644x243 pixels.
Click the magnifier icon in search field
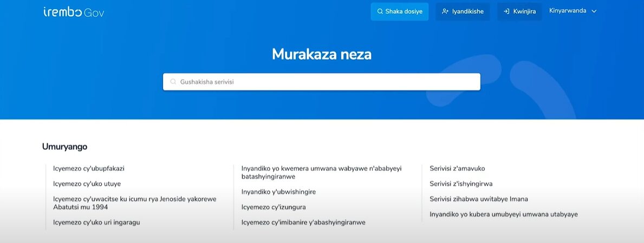[x=173, y=82]
